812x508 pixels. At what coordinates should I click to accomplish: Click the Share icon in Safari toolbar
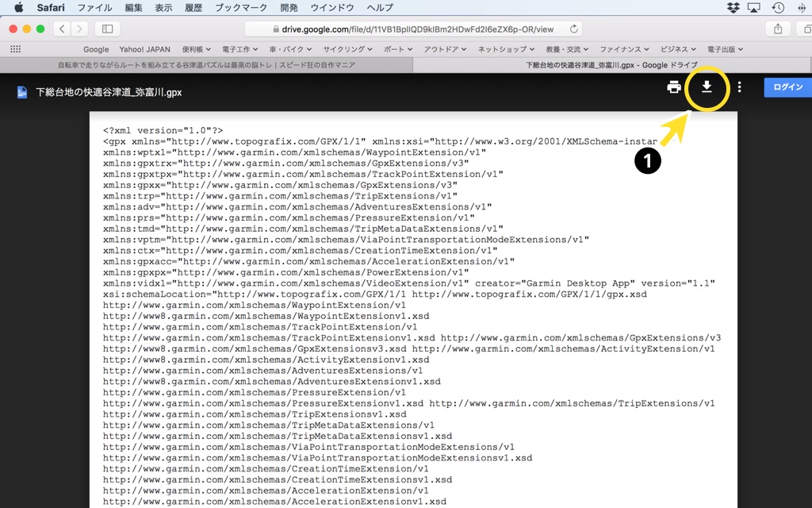click(778, 29)
